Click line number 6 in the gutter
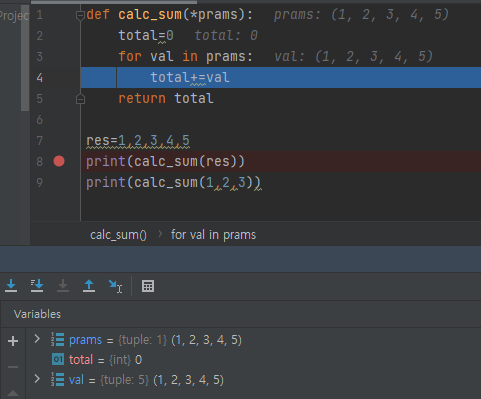This screenshot has height=399, width=481. pos(40,120)
